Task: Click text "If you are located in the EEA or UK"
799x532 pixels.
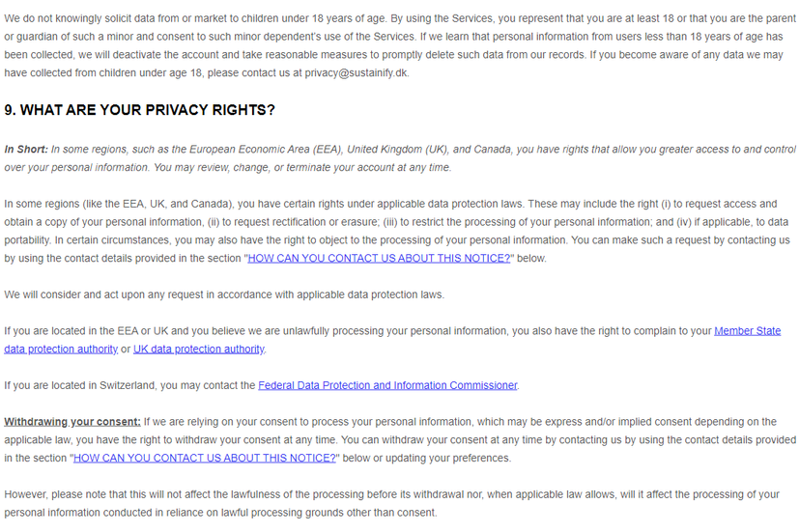Action: click(x=86, y=331)
